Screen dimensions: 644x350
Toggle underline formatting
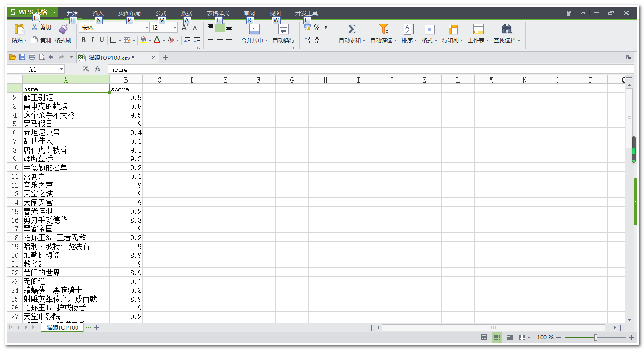pos(102,40)
